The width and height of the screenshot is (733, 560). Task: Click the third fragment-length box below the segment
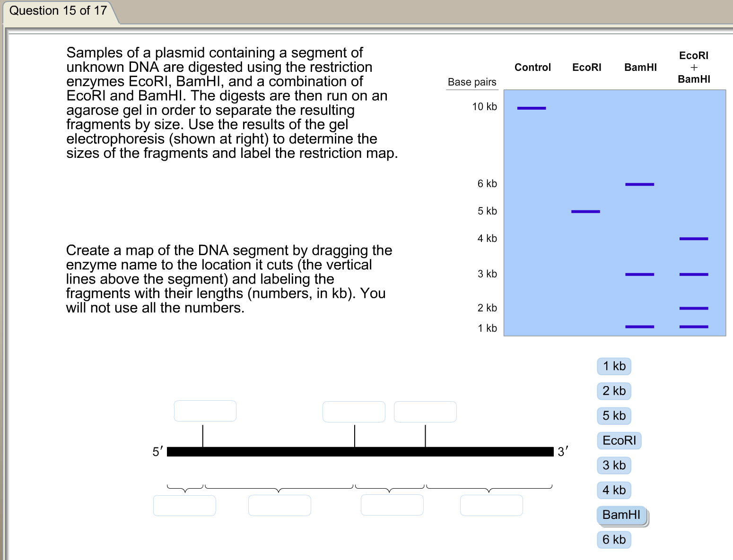(x=392, y=505)
